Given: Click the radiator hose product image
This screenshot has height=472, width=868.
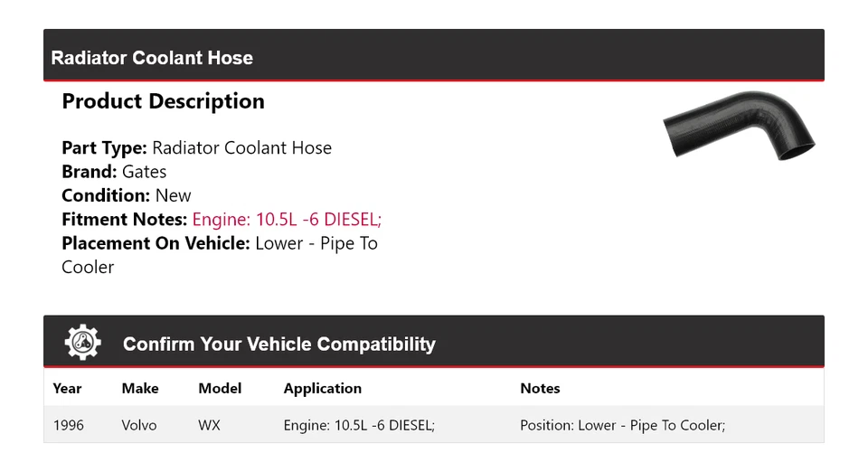Looking at the screenshot, I should pos(739,126).
